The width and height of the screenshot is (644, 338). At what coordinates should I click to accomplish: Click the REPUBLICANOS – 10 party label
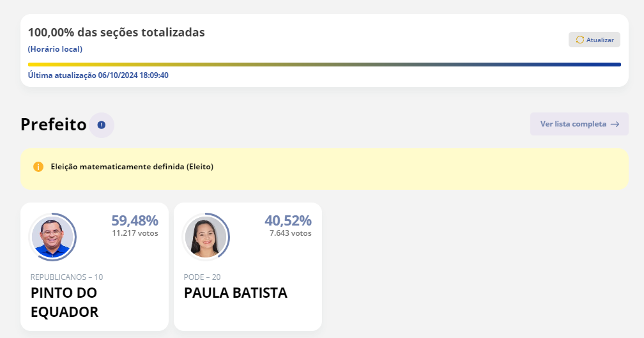pos(66,277)
